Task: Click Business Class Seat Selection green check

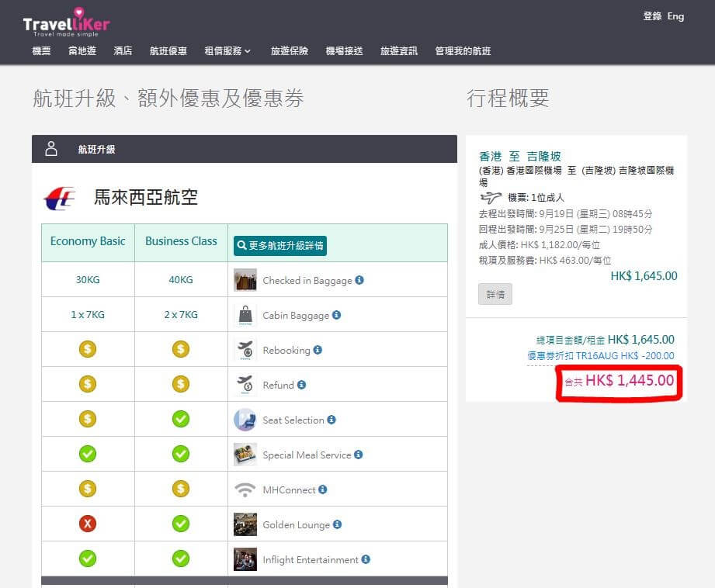Action: pyautogui.click(x=181, y=419)
